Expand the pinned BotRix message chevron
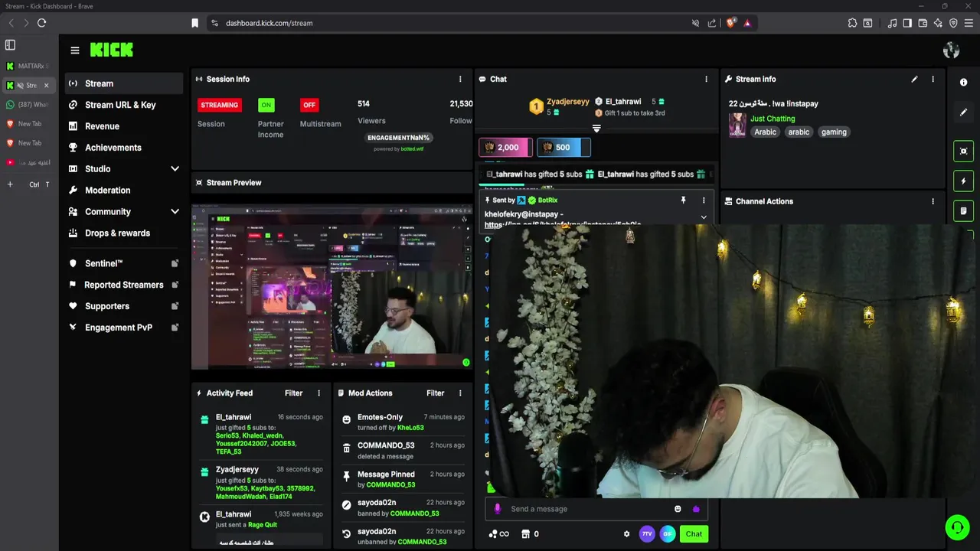980x551 pixels. click(704, 217)
